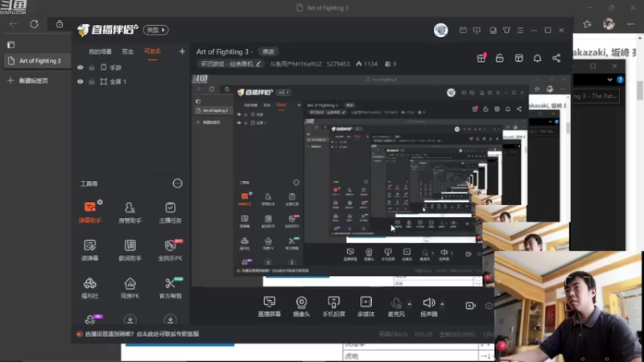The width and height of the screenshot is (644, 362).
Task: Toggle lock of 手游 source
Action: 92,68
